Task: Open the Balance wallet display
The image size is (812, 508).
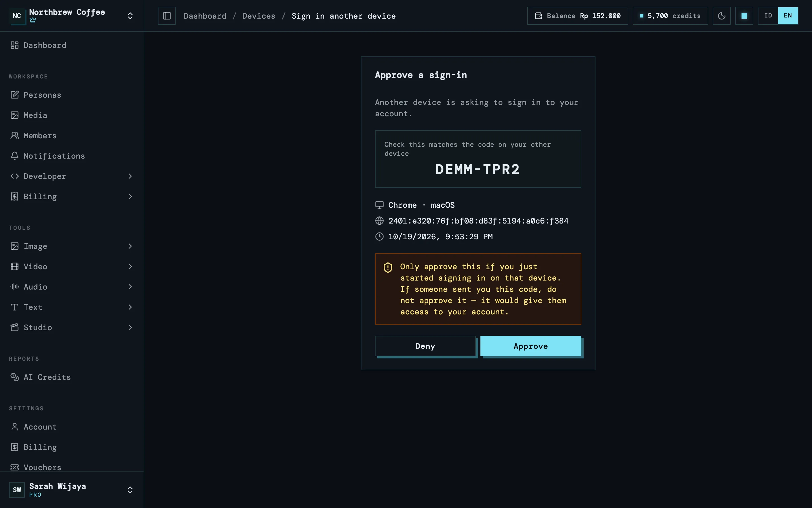Action: pyautogui.click(x=577, y=16)
